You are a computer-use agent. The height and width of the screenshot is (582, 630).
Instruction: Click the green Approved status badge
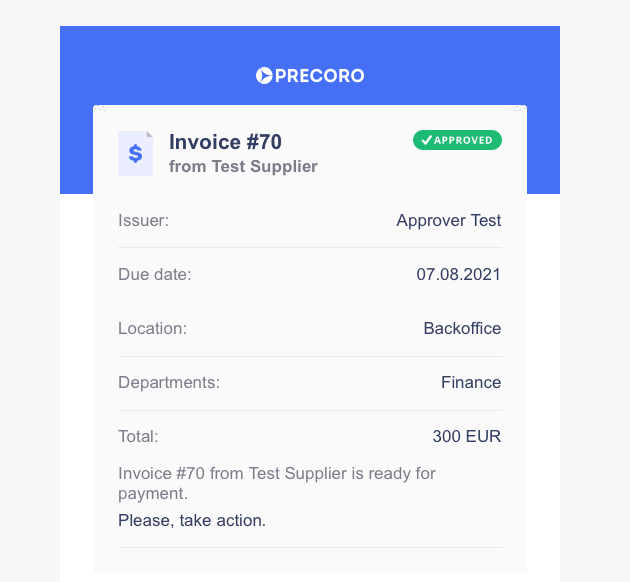(x=457, y=140)
